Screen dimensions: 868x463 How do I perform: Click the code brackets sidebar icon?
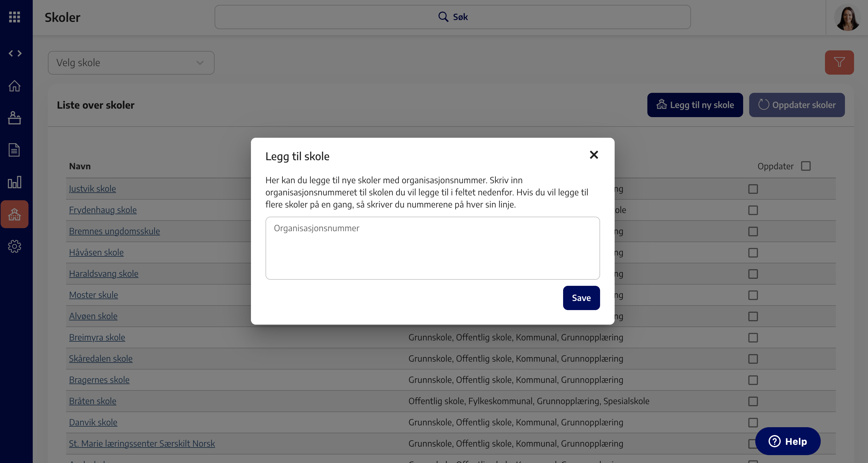coord(15,53)
